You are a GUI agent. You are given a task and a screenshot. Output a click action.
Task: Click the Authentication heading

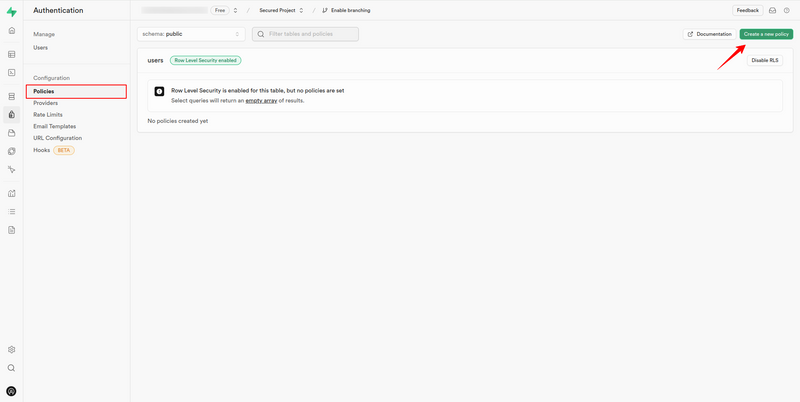click(x=58, y=10)
